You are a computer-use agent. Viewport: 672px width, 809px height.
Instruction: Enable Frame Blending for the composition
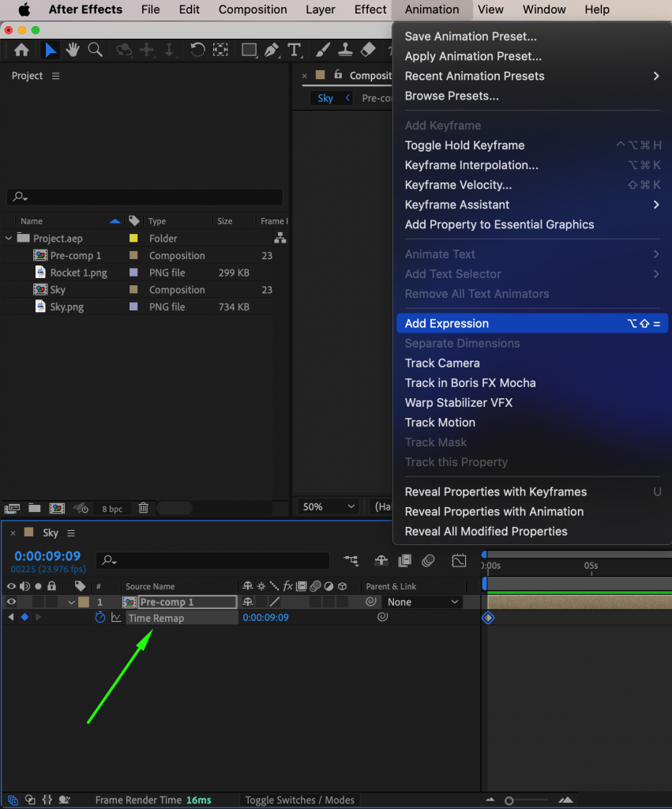[404, 560]
